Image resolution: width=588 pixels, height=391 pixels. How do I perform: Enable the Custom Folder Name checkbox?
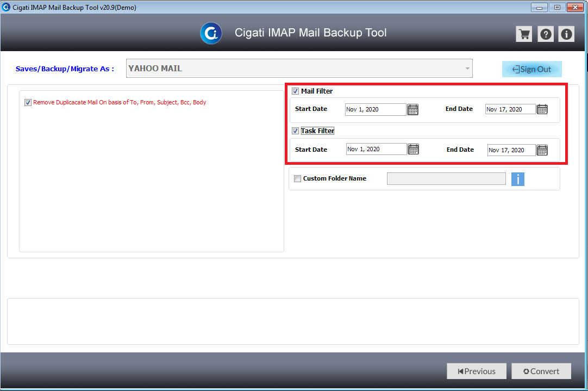pyautogui.click(x=297, y=178)
